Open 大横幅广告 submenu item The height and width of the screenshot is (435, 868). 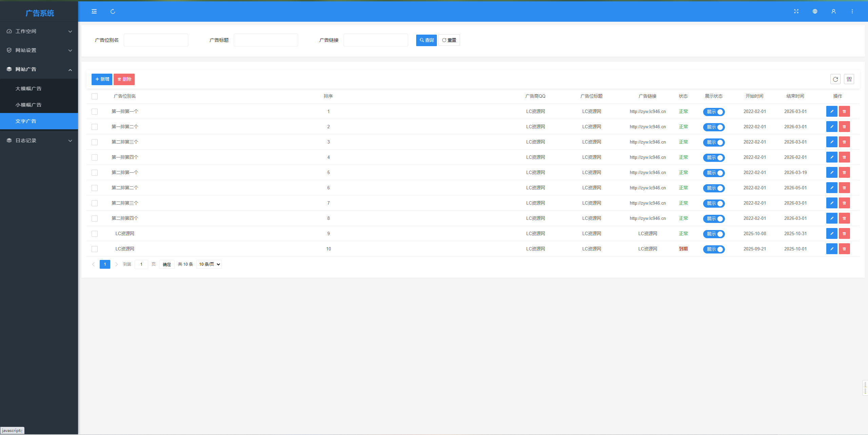coord(28,89)
